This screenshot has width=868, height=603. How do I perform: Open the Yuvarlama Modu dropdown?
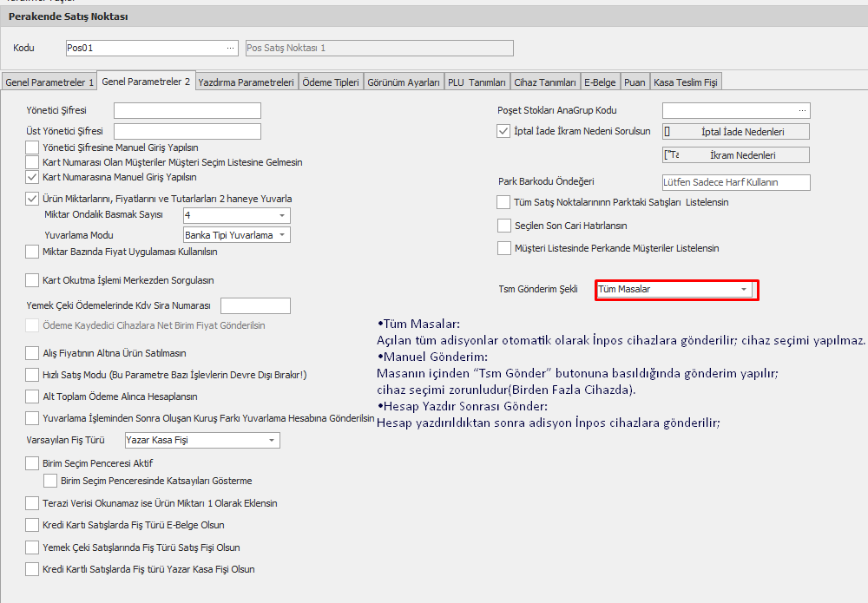(282, 235)
